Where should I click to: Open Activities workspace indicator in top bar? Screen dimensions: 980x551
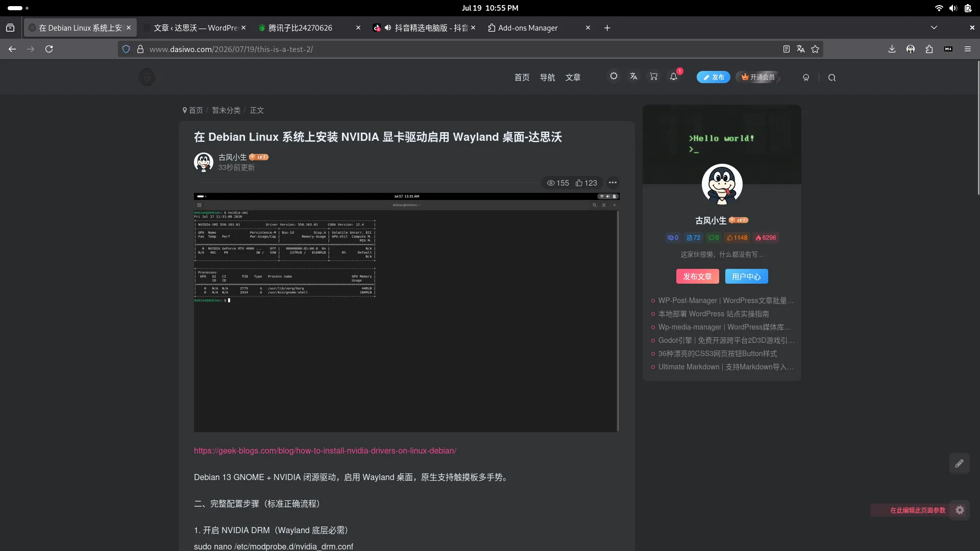coord(18,8)
